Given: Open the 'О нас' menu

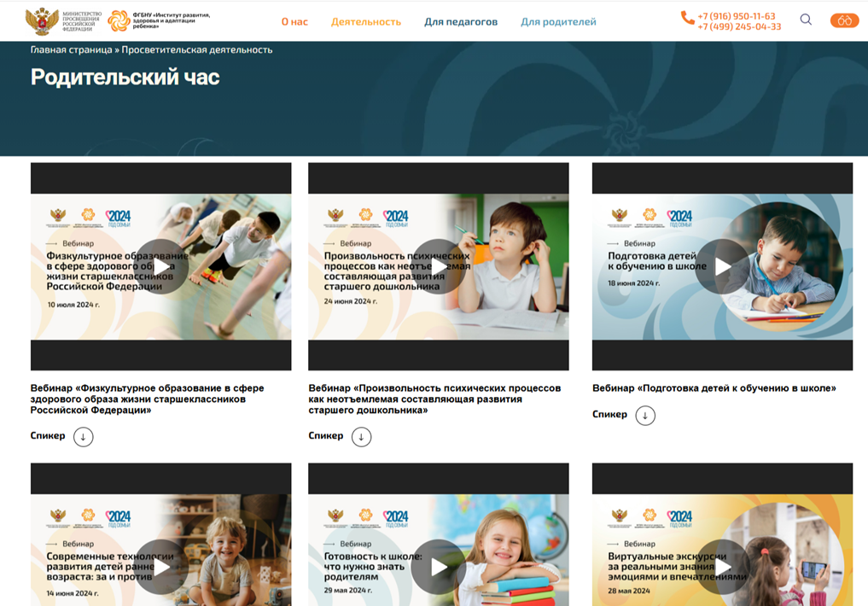Looking at the screenshot, I should [x=294, y=21].
